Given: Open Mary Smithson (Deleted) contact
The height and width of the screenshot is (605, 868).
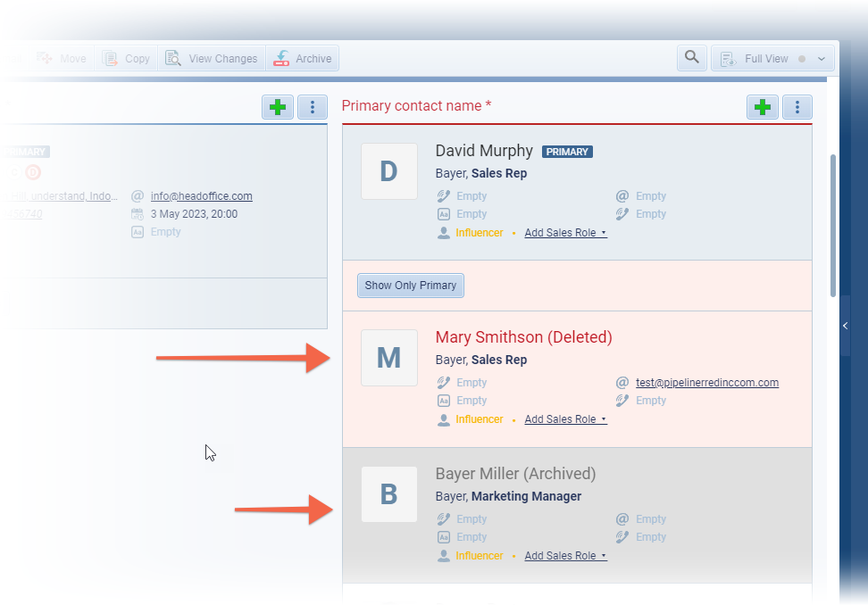Looking at the screenshot, I should (523, 337).
